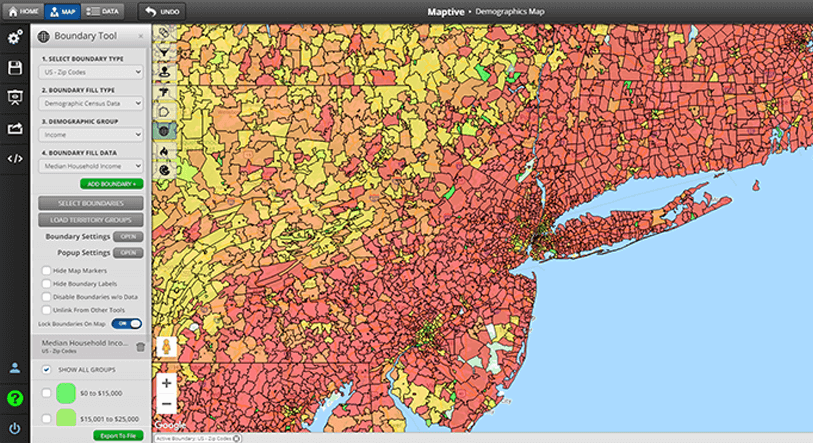Click the save disk icon
The image size is (813, 443).
click(15, 68)
